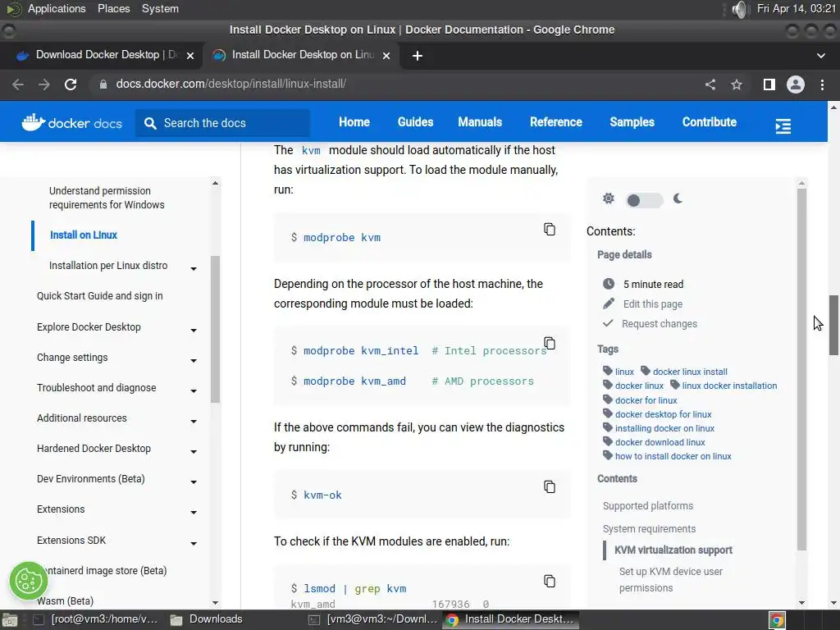
Task: Expand Dev Environments (Beta) section
Action: tap(194, 482)
